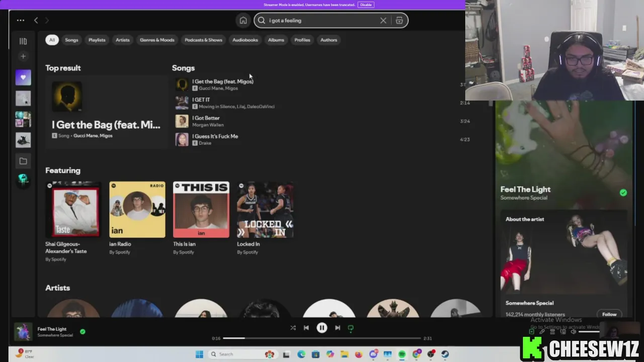Screen dimensions: 644x362
Task: Open Feel The Light title in Now Playing panel
Action: tap(525, 190)
